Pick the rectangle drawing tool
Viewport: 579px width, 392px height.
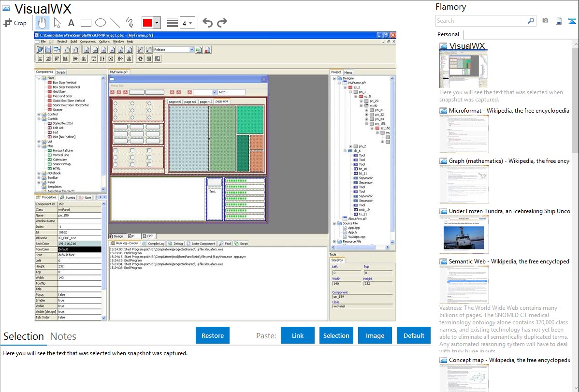click(86, 23)
